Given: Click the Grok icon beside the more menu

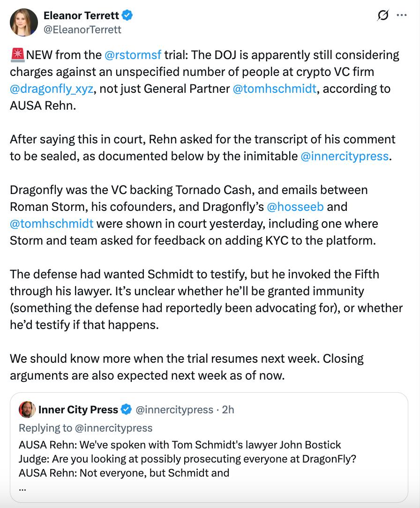Looking at the screenshot, I should [x=382, y=15].
